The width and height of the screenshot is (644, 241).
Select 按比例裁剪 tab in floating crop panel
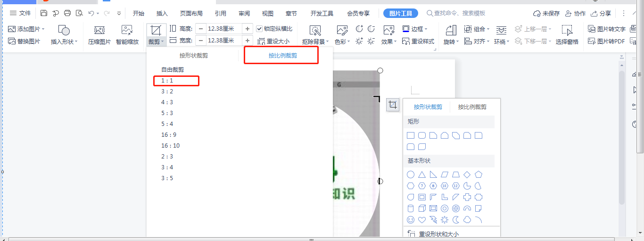472,107
